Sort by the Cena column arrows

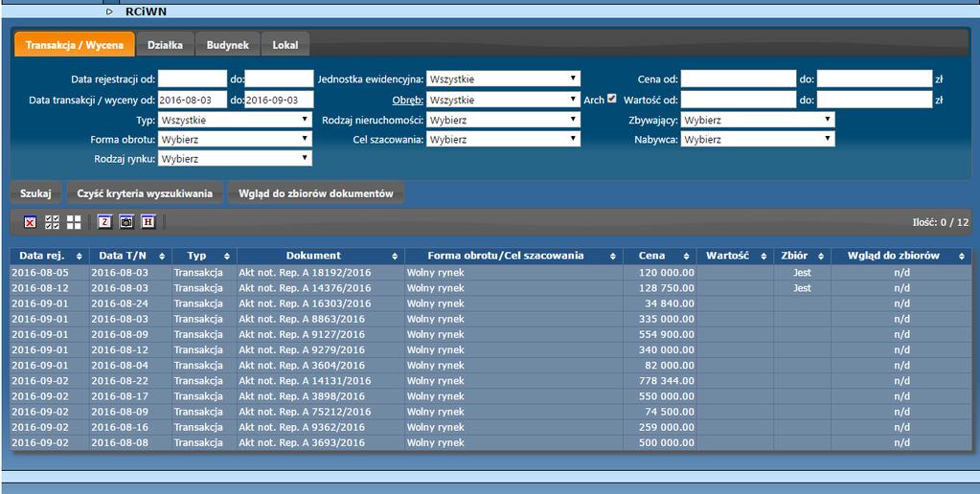tap(686, 256)
